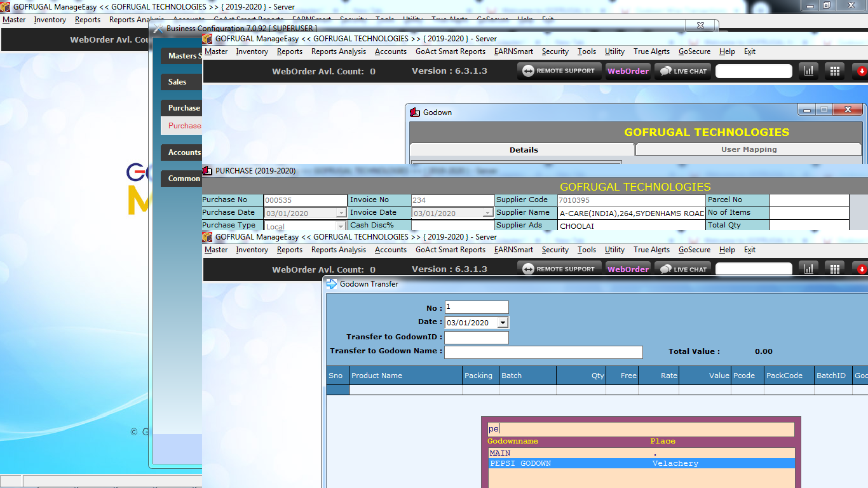Viewport: 868px width, 488px height.
Task: Click ManageEasy app icon in title bar above Godown window
Action: (x=207, y=39)
